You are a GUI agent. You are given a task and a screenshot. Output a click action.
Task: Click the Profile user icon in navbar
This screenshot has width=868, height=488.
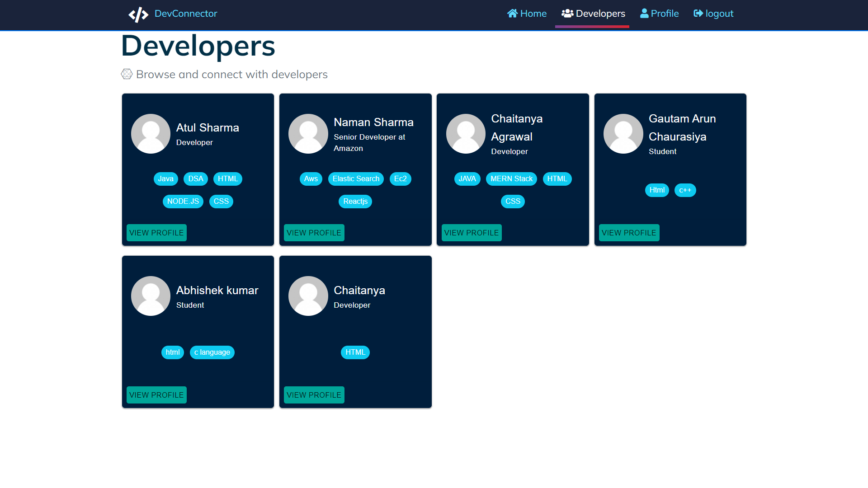644,14
